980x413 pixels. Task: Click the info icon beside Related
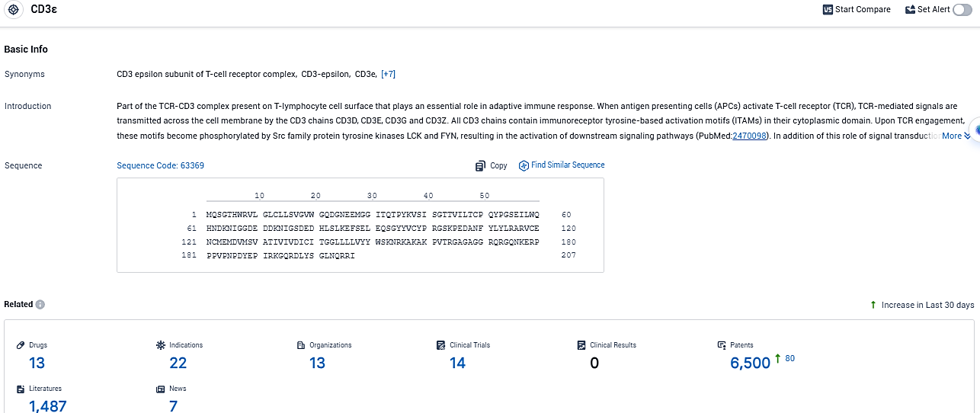click(40, 305)
